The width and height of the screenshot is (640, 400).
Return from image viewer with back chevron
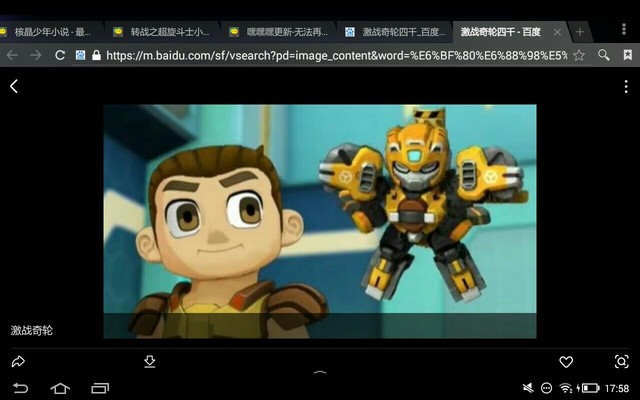(13, 86)
